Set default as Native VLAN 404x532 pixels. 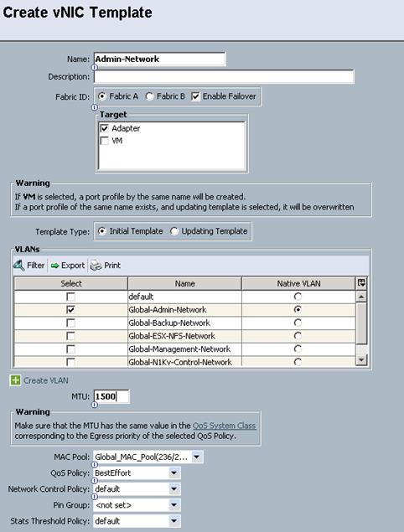click(298, 297)
